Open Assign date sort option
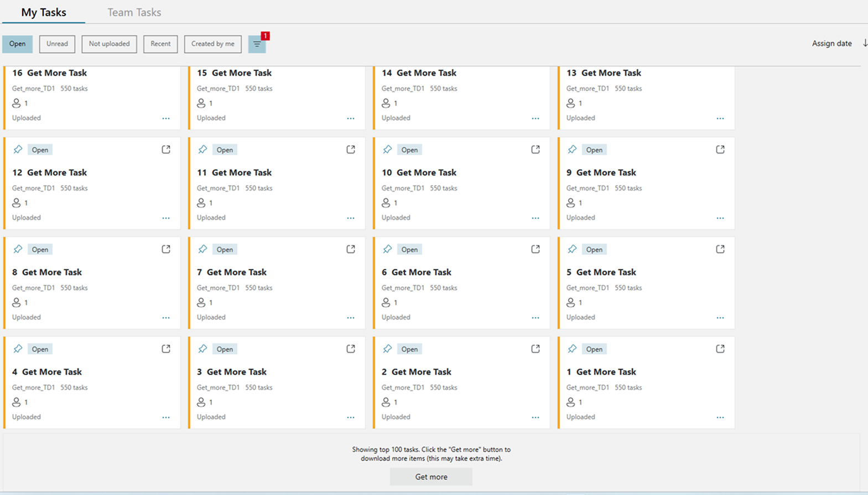This screenshot has height=495, width=868. point(831,43)
